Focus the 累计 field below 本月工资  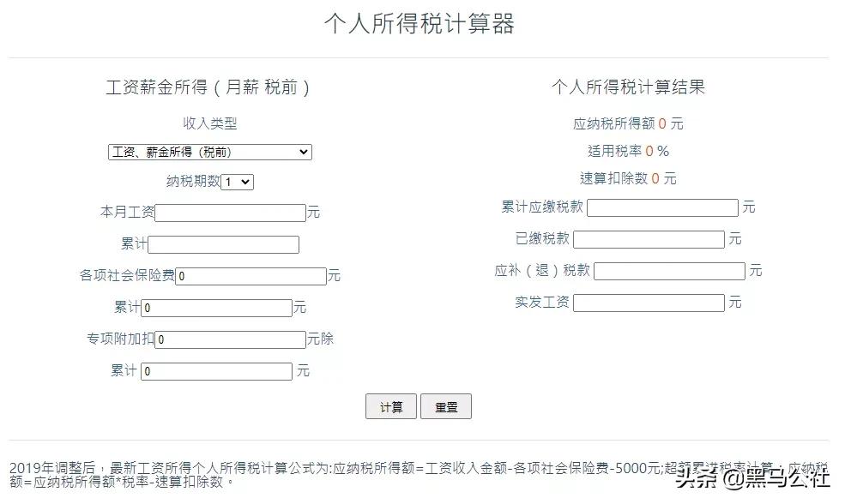(223, 244)
